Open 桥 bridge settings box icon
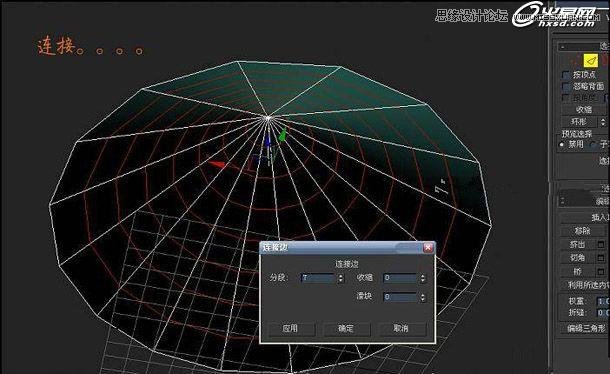The width and height of the screenshot is (610, 374). (x=601, y=271)
